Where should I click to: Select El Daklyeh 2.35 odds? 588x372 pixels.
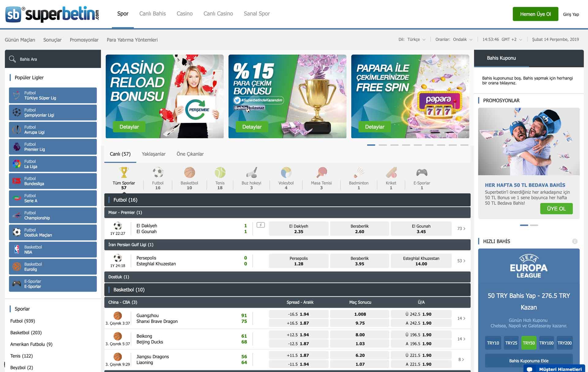tap(299, 229)
